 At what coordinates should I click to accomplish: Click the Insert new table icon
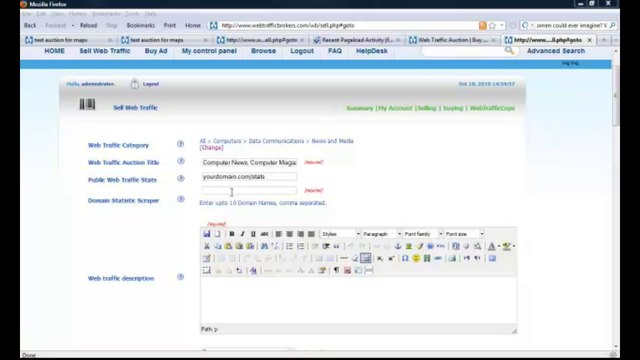[x=207, y=258]
